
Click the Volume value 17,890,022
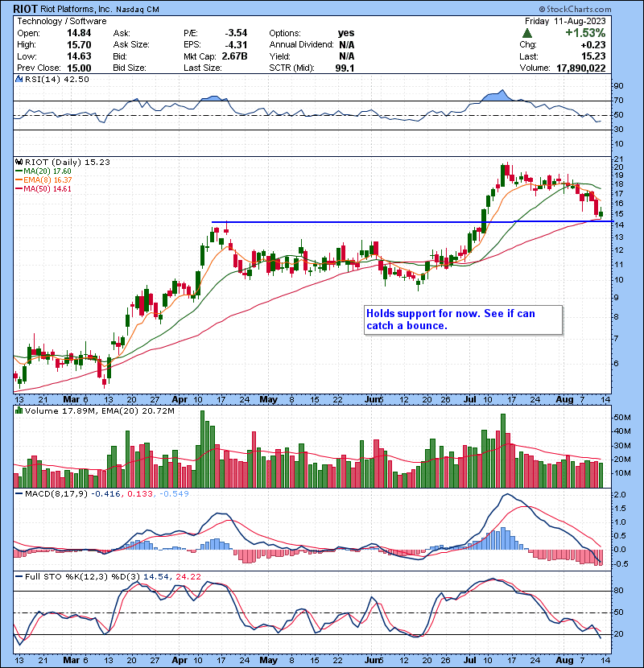pos(581,68)
